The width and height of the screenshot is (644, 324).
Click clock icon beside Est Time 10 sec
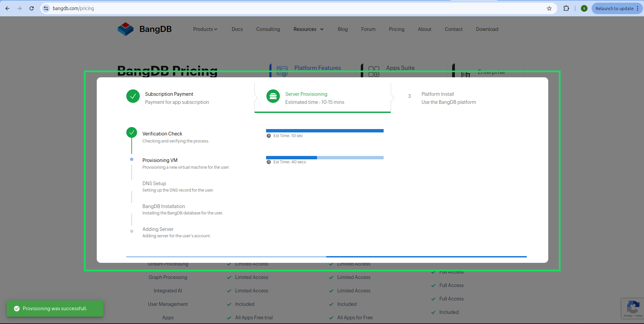(269, 136)
